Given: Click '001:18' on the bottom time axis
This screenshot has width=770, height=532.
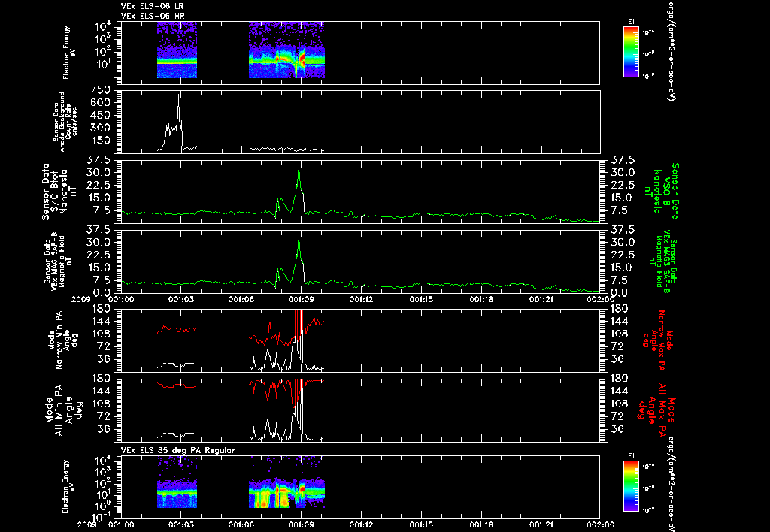Looking at the screenshot, I should click(481, 524).
